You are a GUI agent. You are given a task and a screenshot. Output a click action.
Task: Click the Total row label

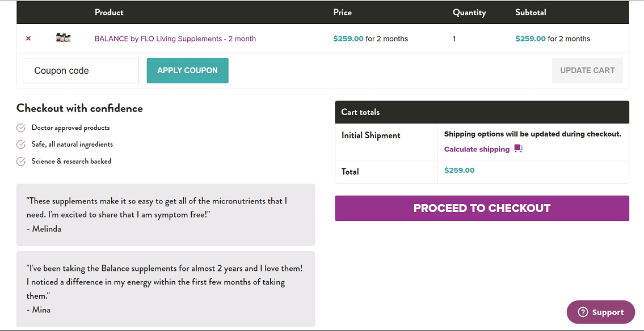coord(350,171)
